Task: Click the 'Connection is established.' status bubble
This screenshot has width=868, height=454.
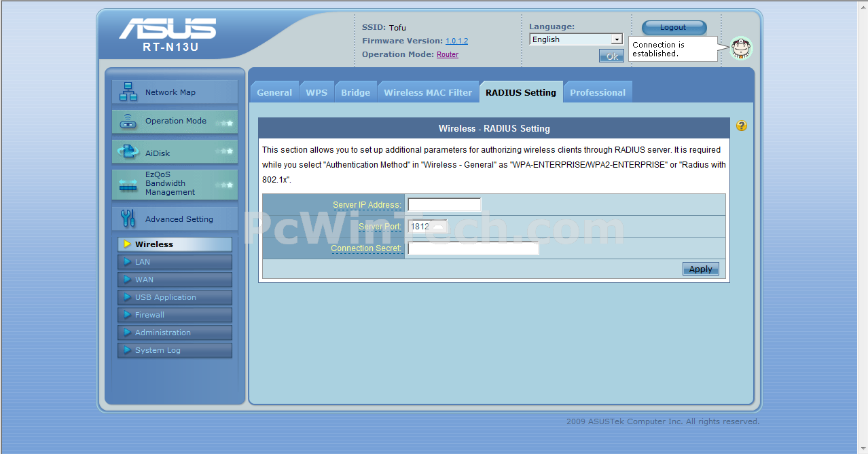Action: coord(673,49)
